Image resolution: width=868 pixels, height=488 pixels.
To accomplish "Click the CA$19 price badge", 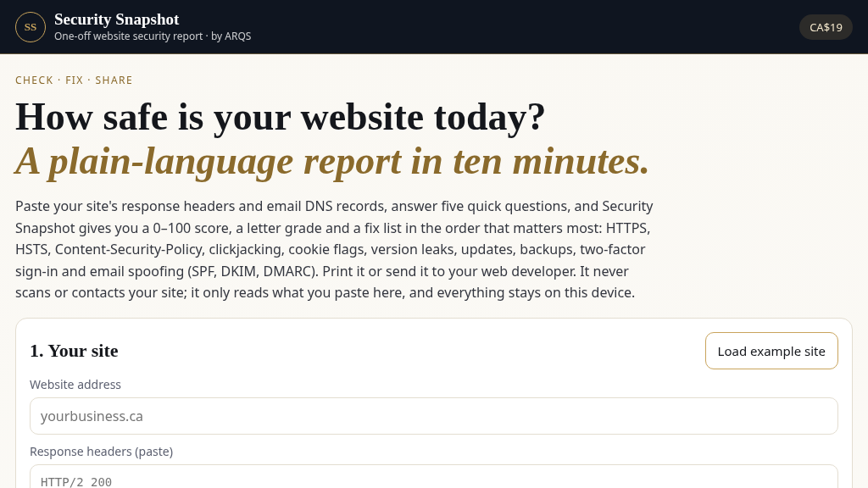I will pos(826,27).
